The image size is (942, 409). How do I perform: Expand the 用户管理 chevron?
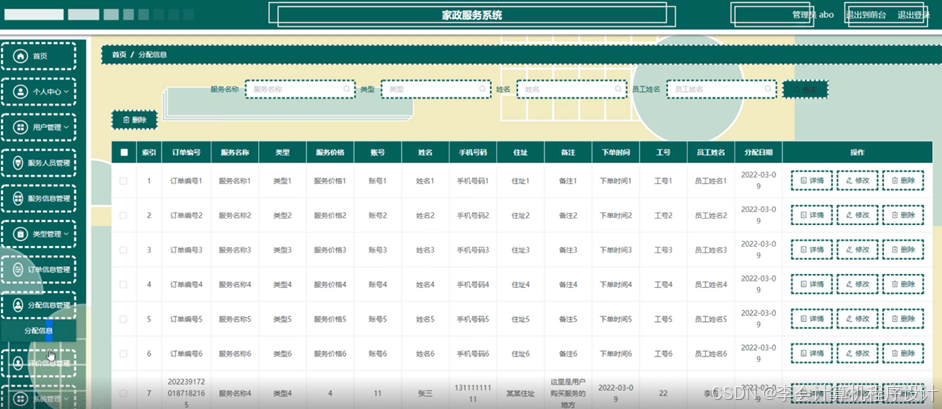coord(66,127)
